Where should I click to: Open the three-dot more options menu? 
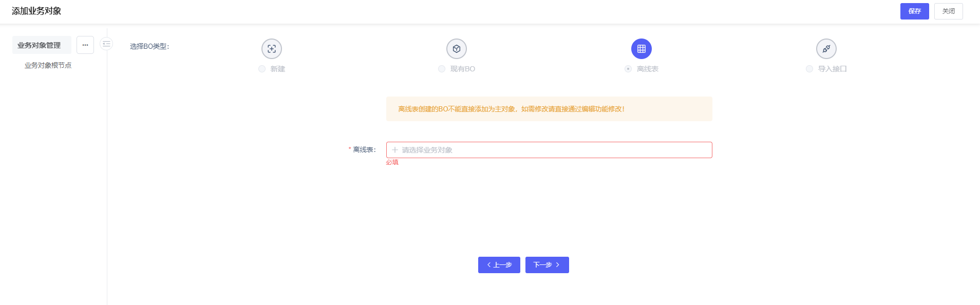pos(85,45)
